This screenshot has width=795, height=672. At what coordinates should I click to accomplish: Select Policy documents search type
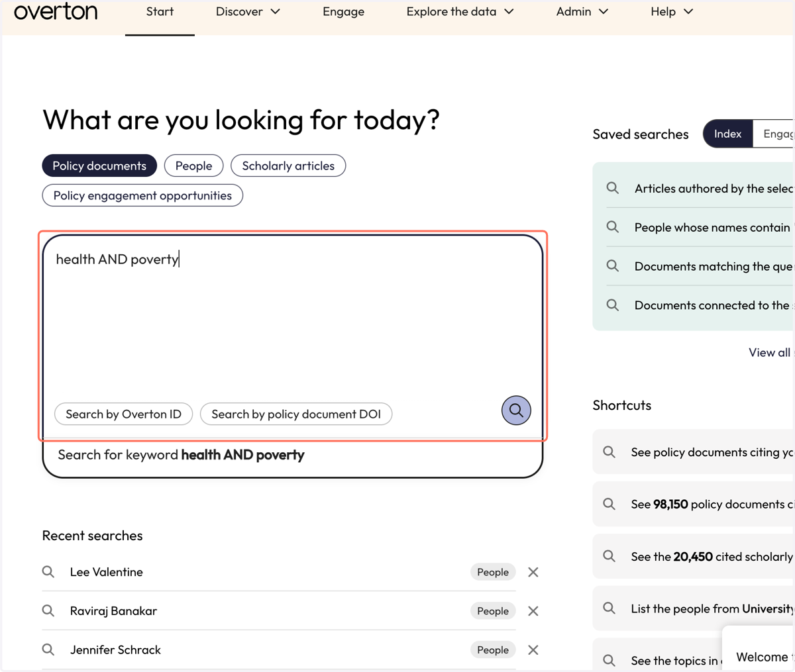pos(99,166)
